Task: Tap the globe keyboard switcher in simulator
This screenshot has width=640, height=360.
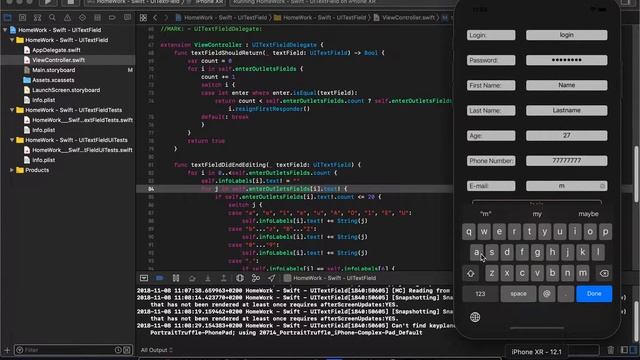Action: pos(475,317)
